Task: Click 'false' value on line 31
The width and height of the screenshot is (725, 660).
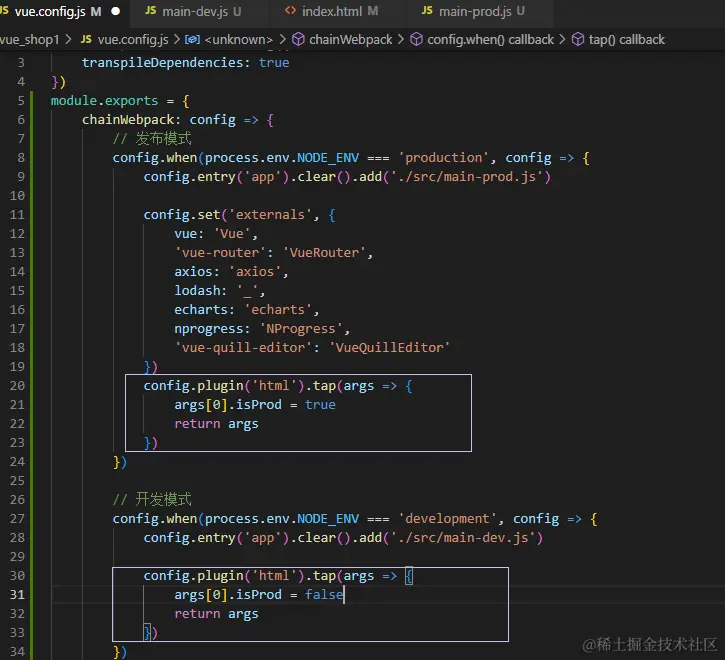Action: (x=324, y=594)
